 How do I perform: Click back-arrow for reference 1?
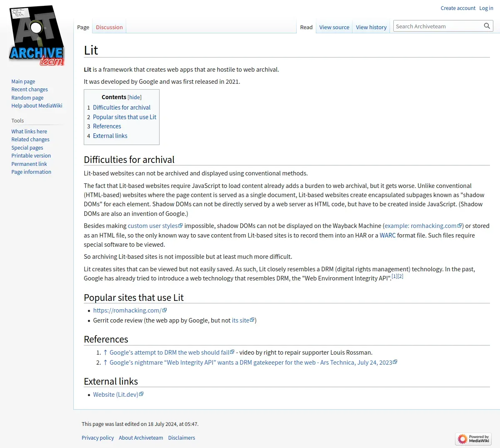click(x=105, y=353)
